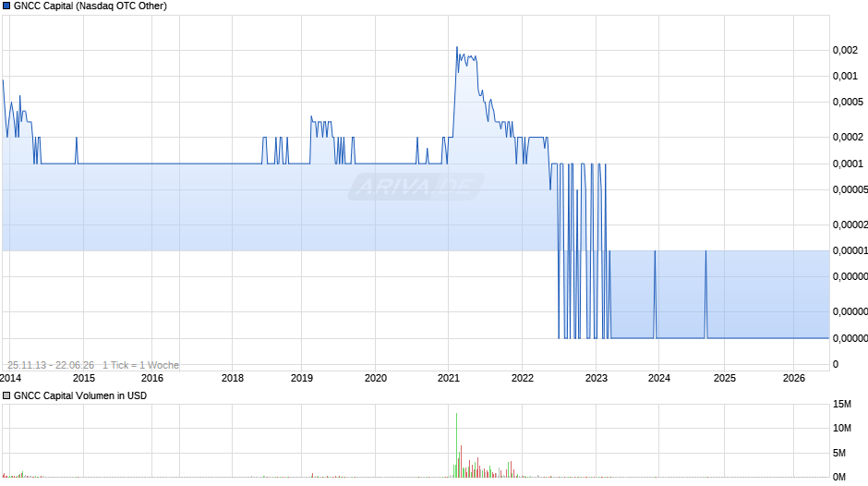This screenshot has height=486, width=868.
Task: Click the 0,0001 price axis label
Action: tap(848, 164)
